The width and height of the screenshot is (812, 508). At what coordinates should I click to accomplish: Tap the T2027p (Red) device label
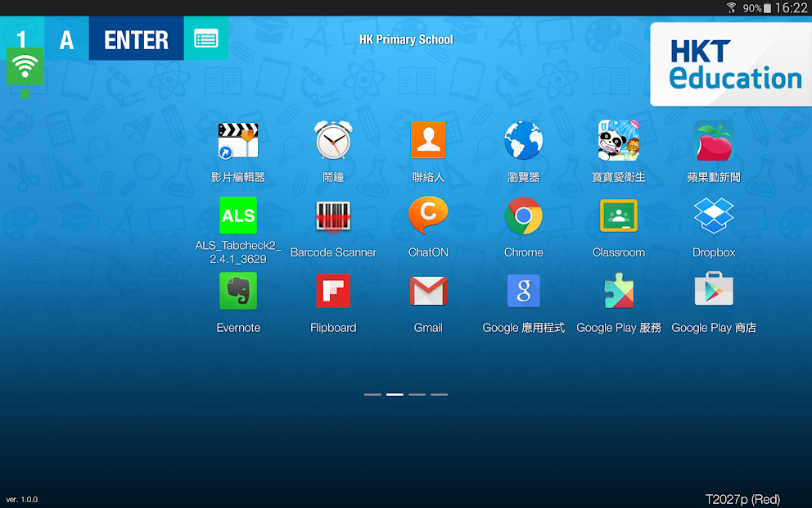742,499
